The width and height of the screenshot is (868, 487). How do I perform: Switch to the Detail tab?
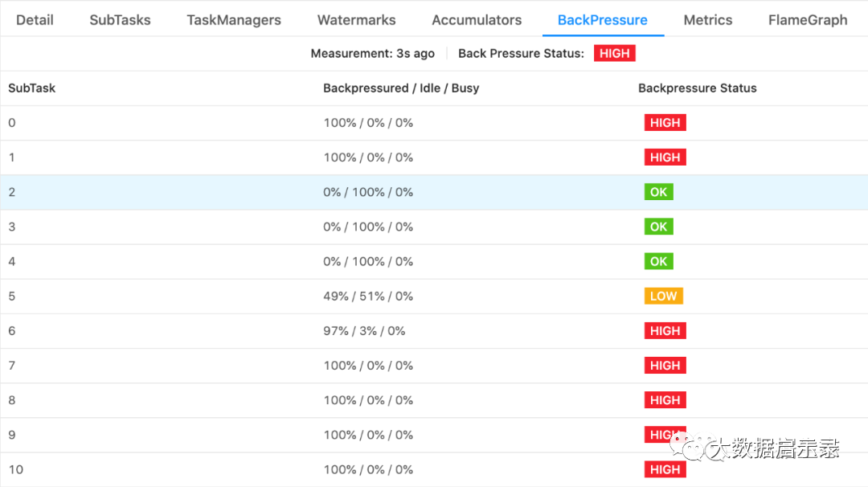[x=35, y=20]
